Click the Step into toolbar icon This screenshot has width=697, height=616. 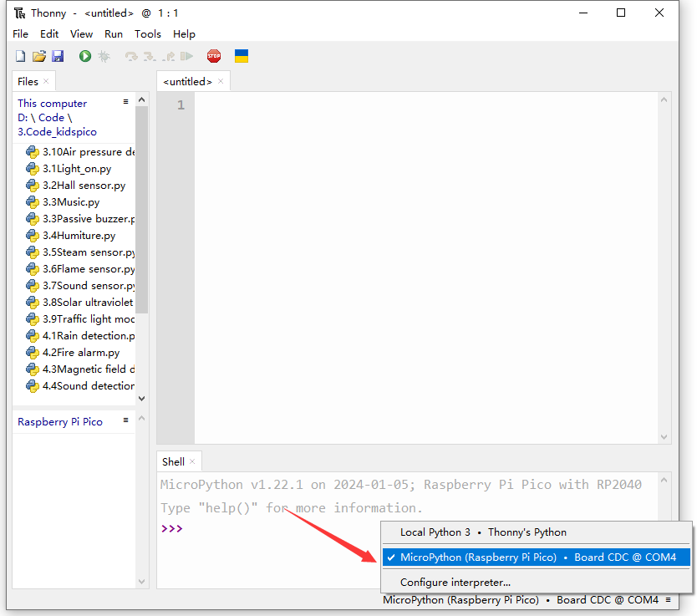150,56
